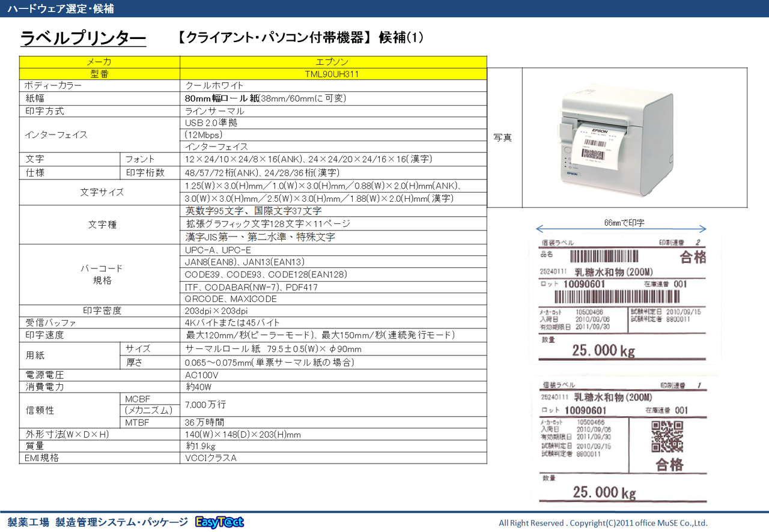Viewport: 769px width, 532px height.
Task: Click the 電源電圧 row label
Action: click(44, 375)
